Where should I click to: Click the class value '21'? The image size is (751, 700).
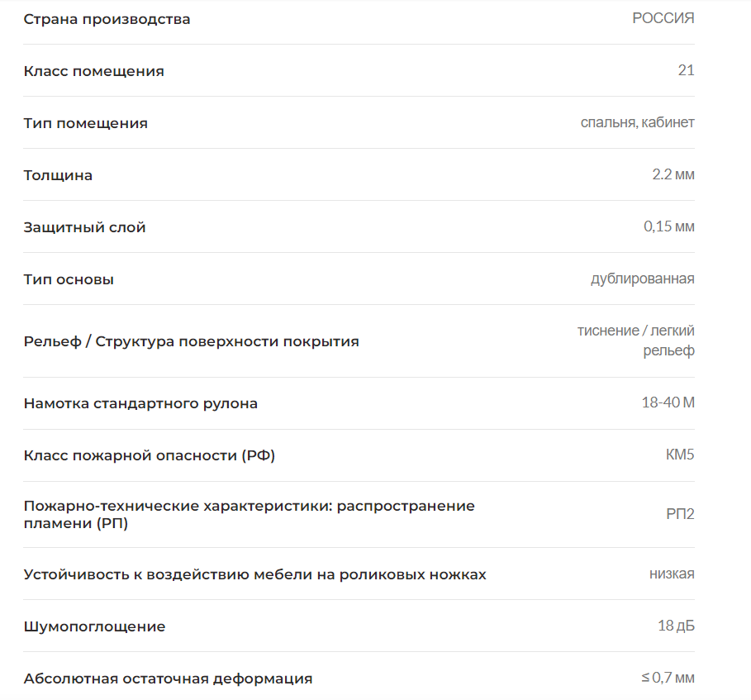point(687,70)
